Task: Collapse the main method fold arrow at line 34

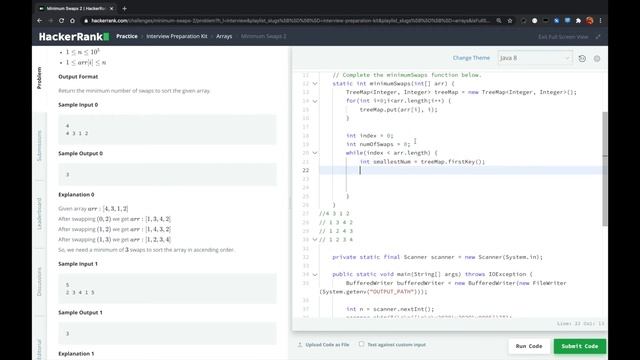Action: coord(315,275)
